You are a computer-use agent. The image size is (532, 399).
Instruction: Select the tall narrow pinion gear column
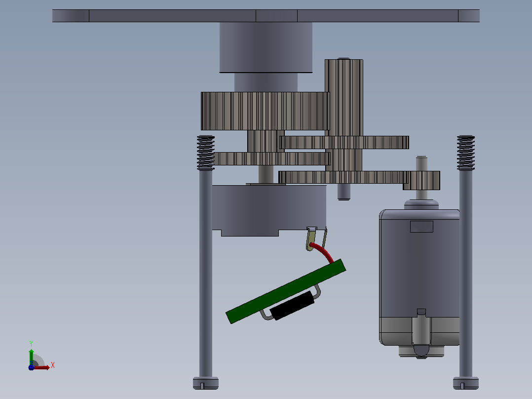(x=344, y=98)
